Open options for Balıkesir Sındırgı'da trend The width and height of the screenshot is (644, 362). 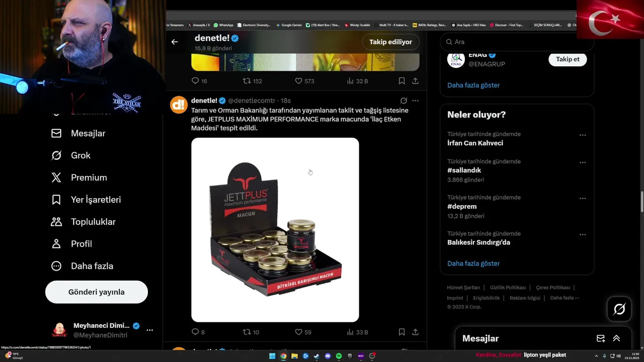(x=583, y=235)
